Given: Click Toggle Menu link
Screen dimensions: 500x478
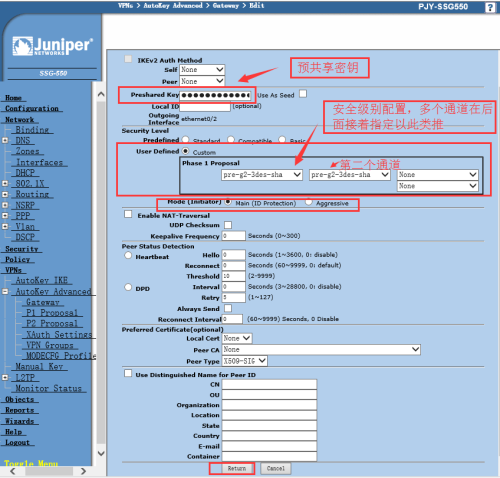Looking at the screenshot, I should (x=31, y=463).
